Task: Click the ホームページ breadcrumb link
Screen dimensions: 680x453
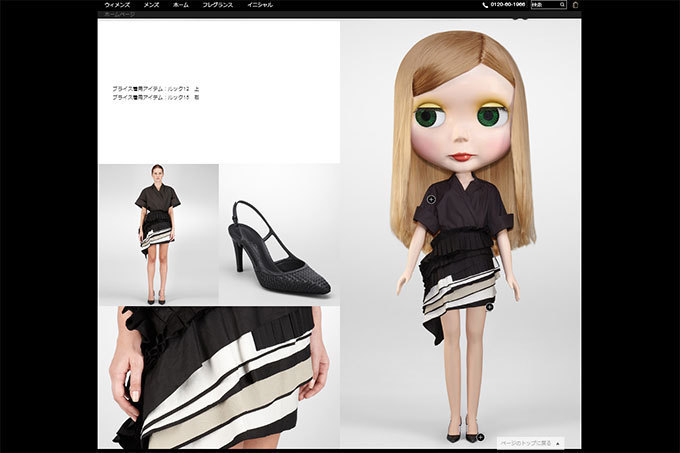Action: click(x=120, y=14)
